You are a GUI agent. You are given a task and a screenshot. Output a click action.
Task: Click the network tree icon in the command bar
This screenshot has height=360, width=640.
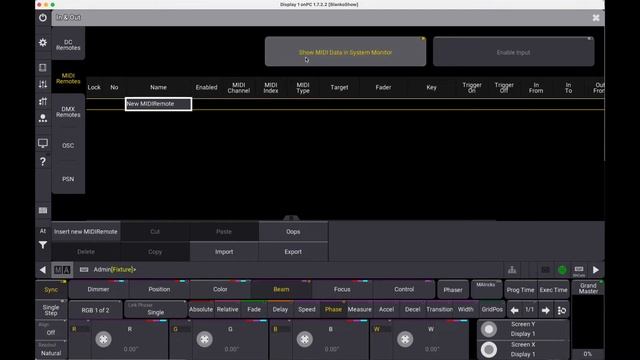tap(512, 270)
